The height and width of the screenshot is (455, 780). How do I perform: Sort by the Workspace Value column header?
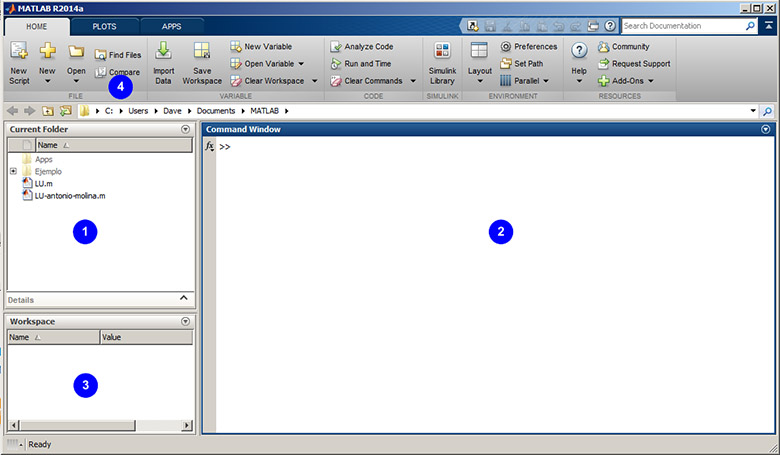click(146, 337)
